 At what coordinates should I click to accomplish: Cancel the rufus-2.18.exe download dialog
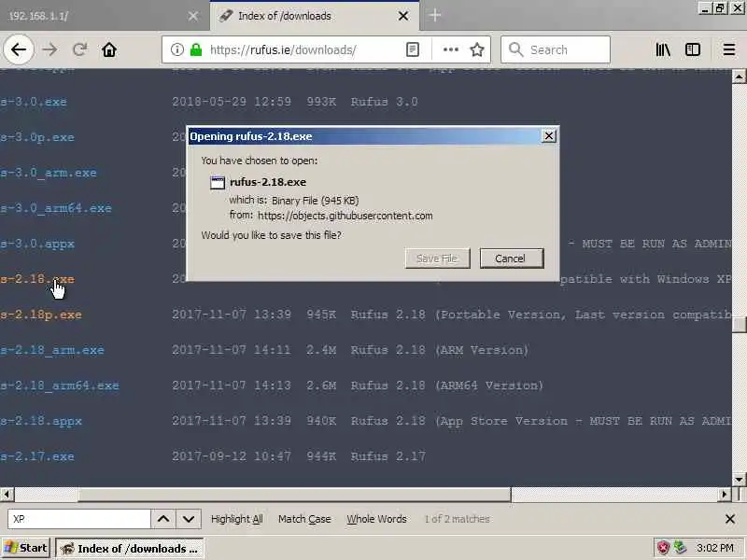(511, 259)
